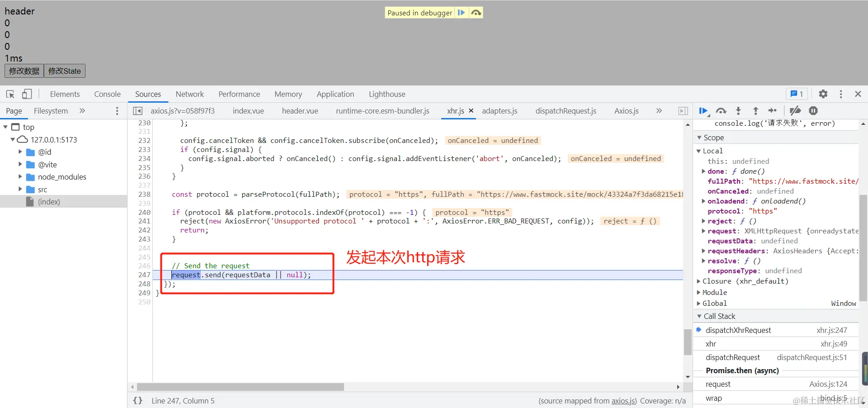This screenshot has width=868, height=408.
Task: Show more navigator tabs chevron
Action: pyautogui.click(x=82, y=111)
